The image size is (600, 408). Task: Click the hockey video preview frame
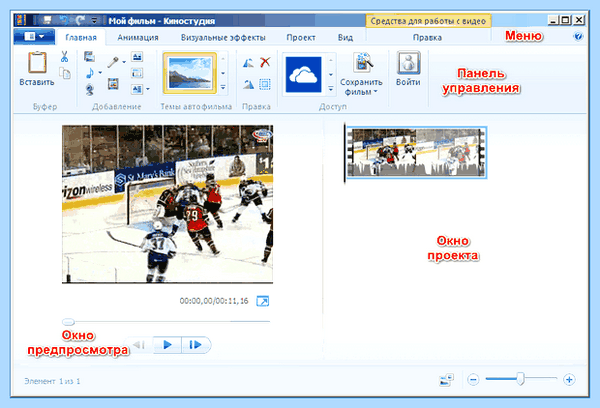168,204
